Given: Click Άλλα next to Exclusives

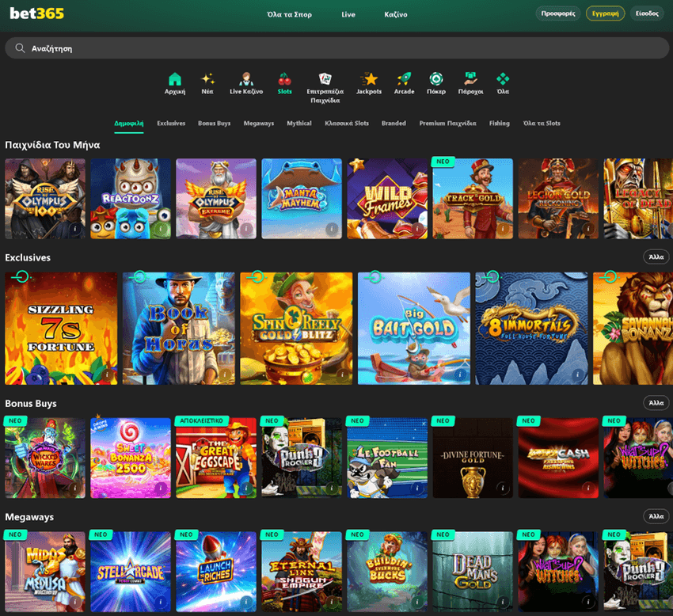Looking at the screenshot, I should click(656, 257).
